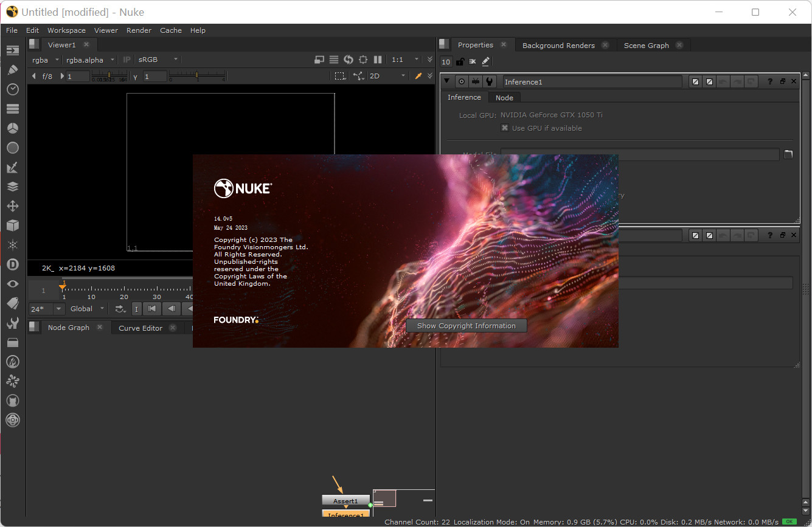The height and width of the screenshot is (527, 812).
Task: Click the Assert1 node in Node Graph
Action: coord(345,501)
